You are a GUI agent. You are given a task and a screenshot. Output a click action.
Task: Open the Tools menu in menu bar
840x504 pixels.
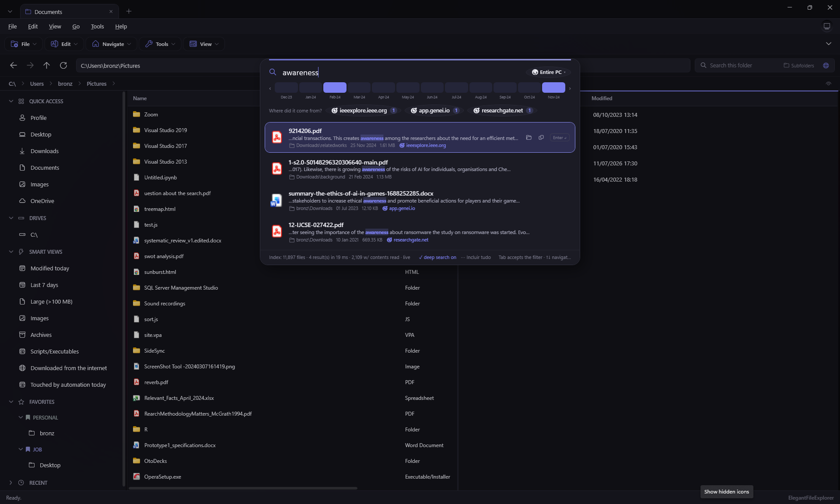coord(97,27)
